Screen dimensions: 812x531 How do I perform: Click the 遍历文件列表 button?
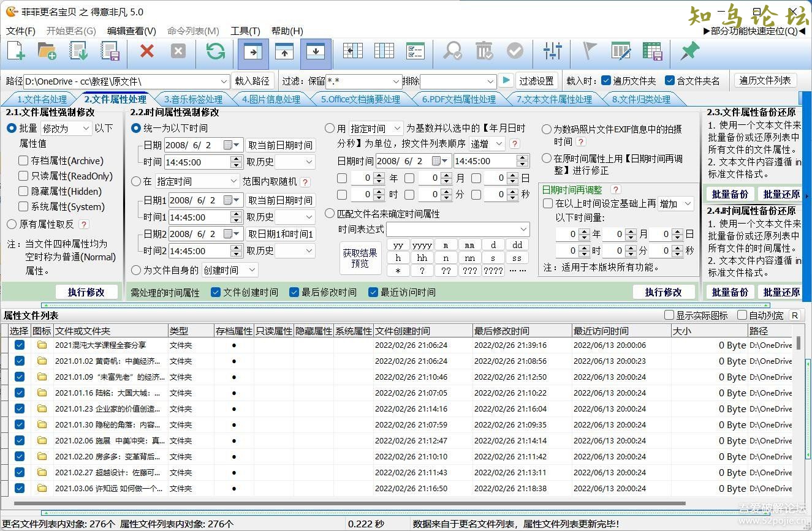765,80
